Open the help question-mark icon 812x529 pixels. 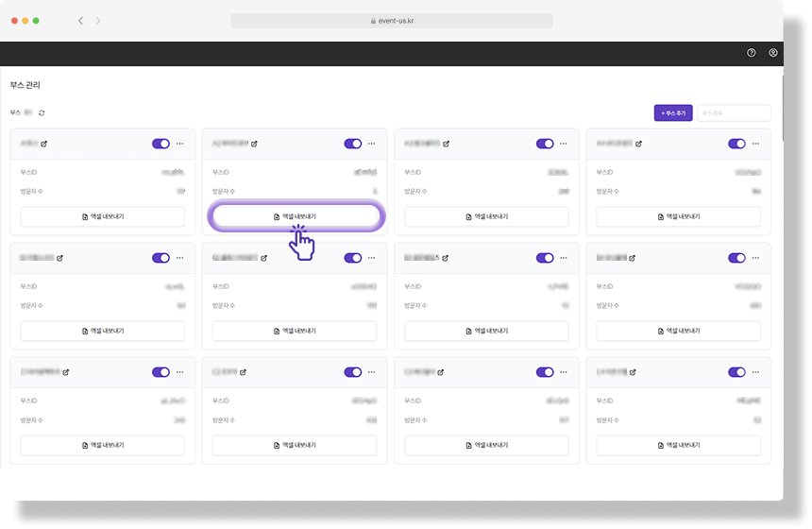click(x=751, y=53)
